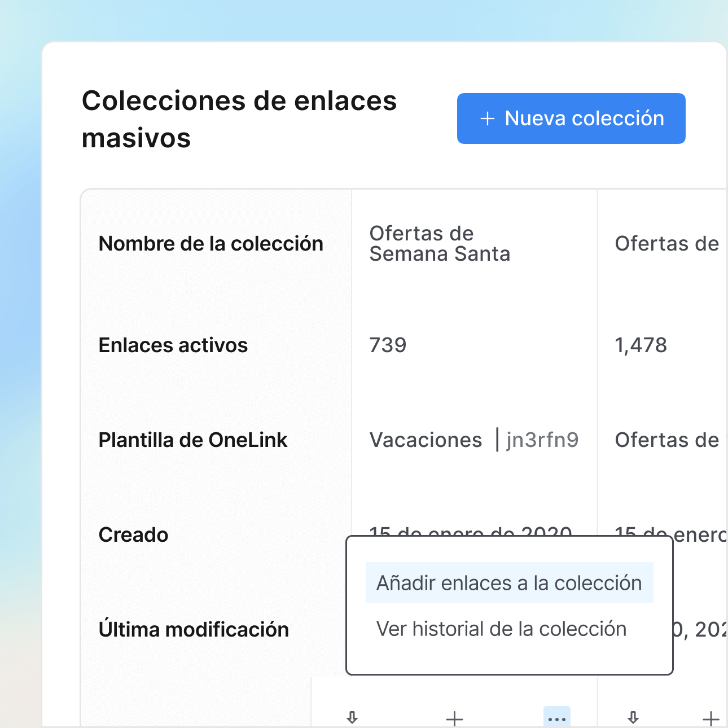This screenshot has height=728, width=728.
Task: Click the Enlaces activos row header
Action: (173, 345)
